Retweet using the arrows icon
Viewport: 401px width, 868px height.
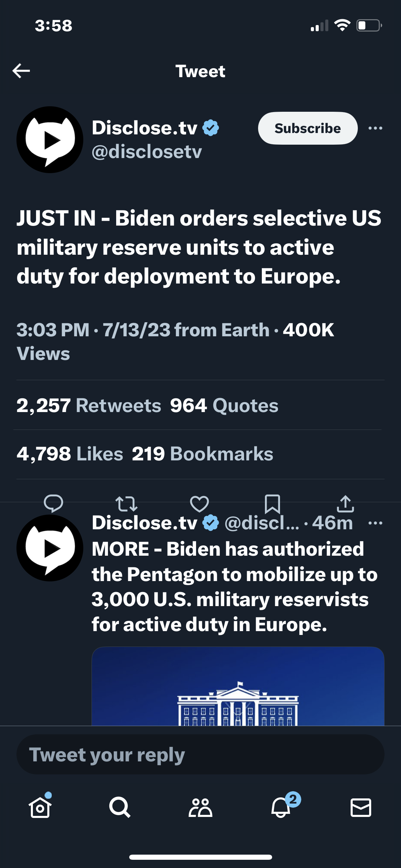pos(126,504)
